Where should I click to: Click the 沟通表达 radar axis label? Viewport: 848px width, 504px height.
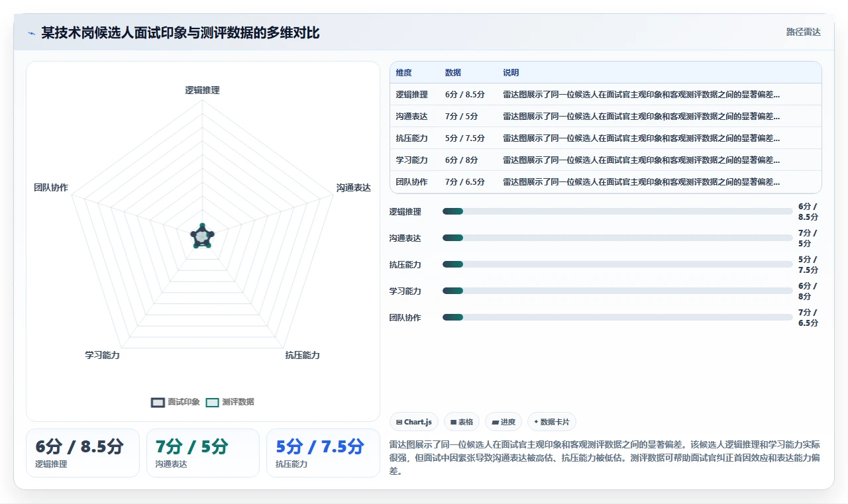tap(354, 188)
